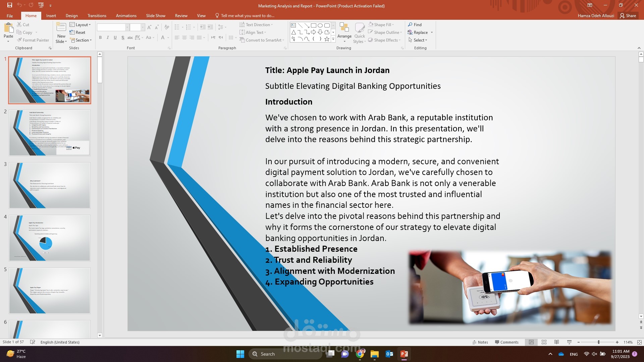
Task: Click the Format Painter brush
Action: [x=33, y=40]
